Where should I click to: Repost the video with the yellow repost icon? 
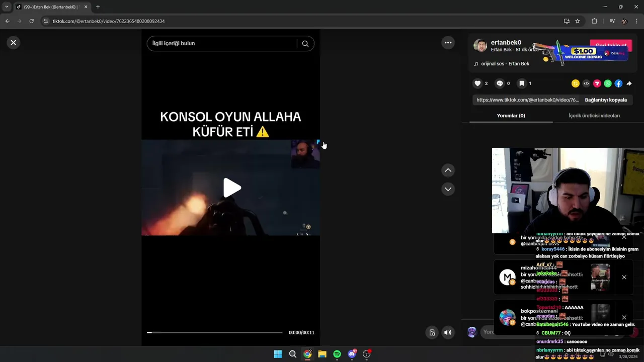click(x=576, y=83)
